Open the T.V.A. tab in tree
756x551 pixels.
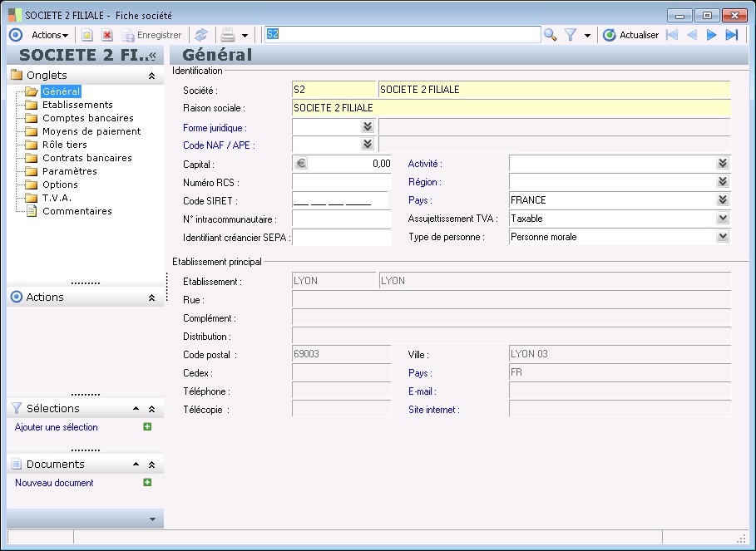[57, 198]
